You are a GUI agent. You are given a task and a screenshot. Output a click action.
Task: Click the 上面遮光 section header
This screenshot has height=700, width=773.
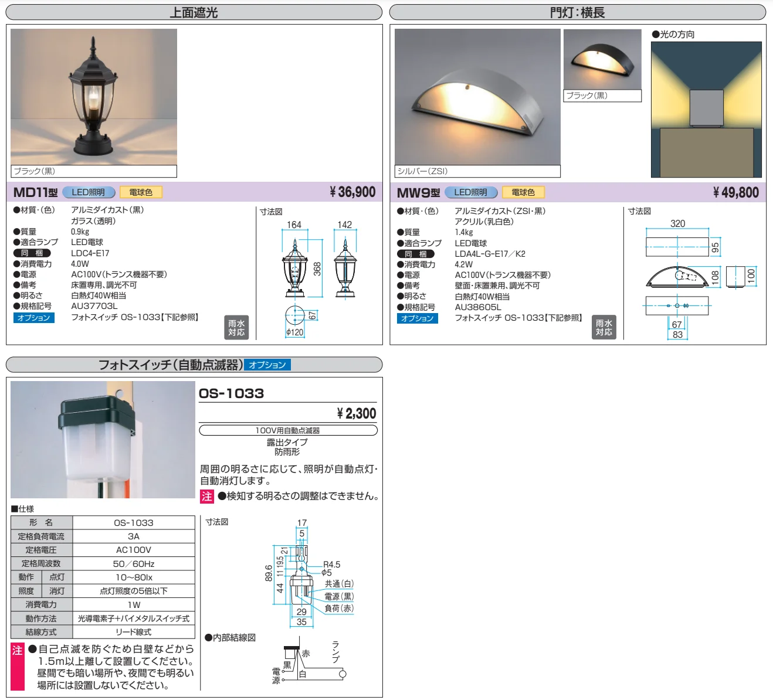(x=194, y=12)
